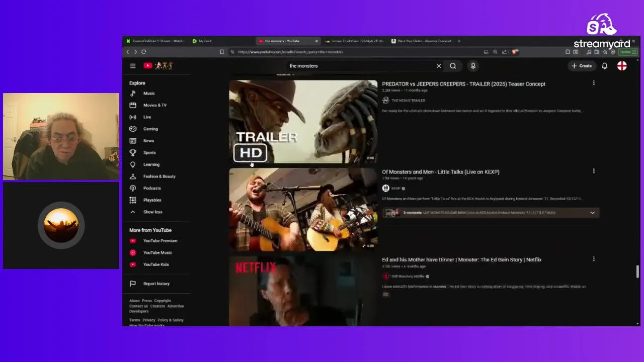Screen dimensions: 644x362
Task: Visit THE NEXUS TRAILER channel
Action: pyautogui.click(x=408, y=101)
